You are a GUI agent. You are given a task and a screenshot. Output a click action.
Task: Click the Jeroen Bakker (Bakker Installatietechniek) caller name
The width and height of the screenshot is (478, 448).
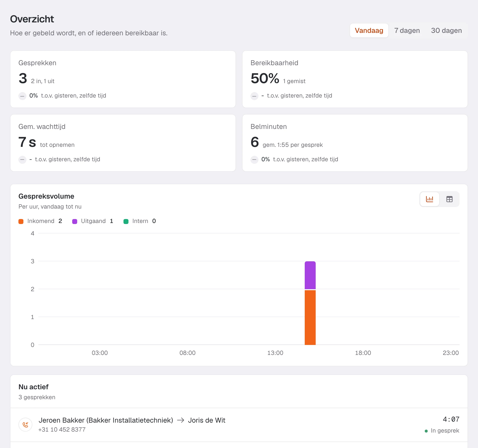click(x=106, y=420)
